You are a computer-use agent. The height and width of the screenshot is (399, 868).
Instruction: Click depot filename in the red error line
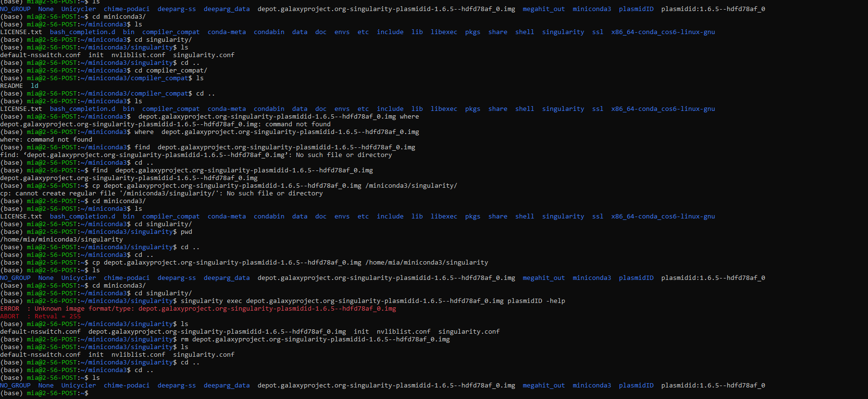267,309
